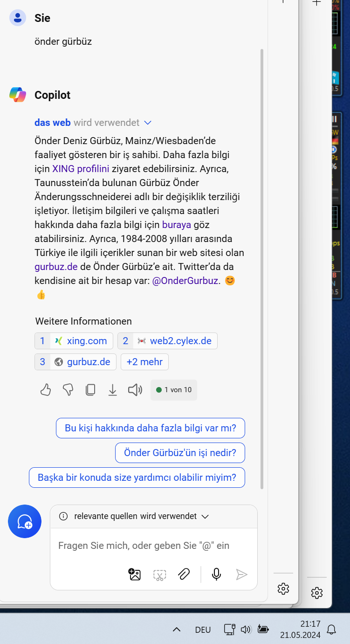The image size is (350, 644).
Task: Click the send message arrow
Action: 241,574
